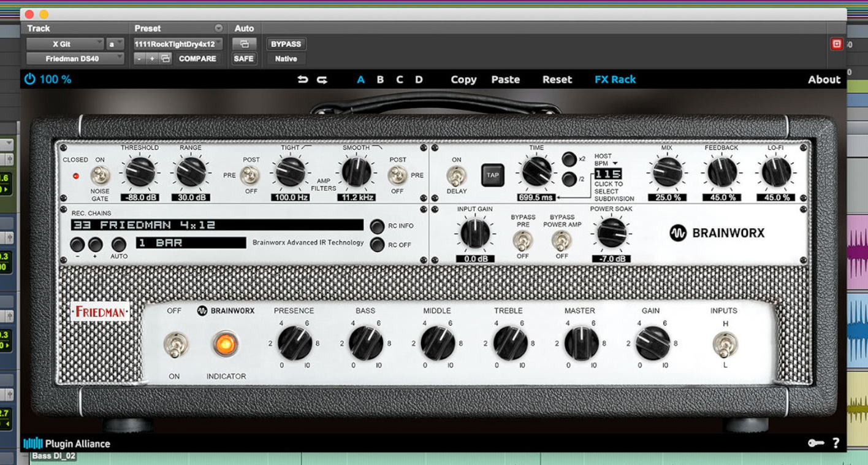Click the POWER SOAK knob
Viewport: 868px width, 465px height.
(612, 233)
